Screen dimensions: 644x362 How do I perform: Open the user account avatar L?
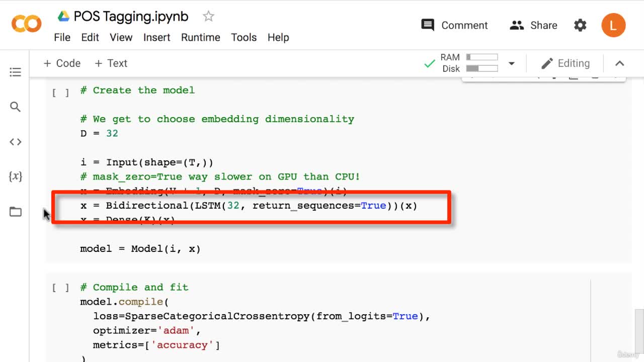[613, 25]
